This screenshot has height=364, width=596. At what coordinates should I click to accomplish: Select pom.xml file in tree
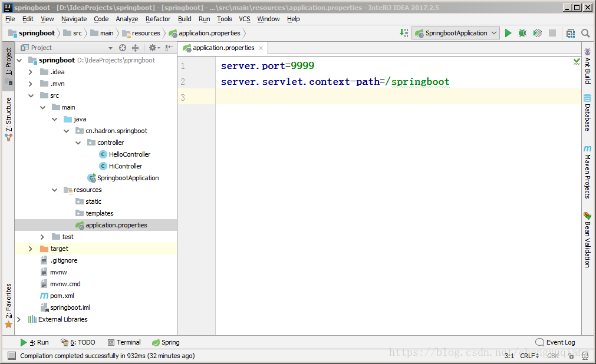(62, 296)
